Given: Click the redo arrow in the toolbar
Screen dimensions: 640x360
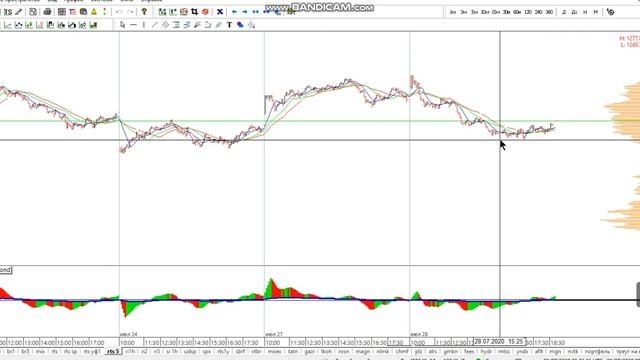Looking at the screenshot, I should pos(130,12).
